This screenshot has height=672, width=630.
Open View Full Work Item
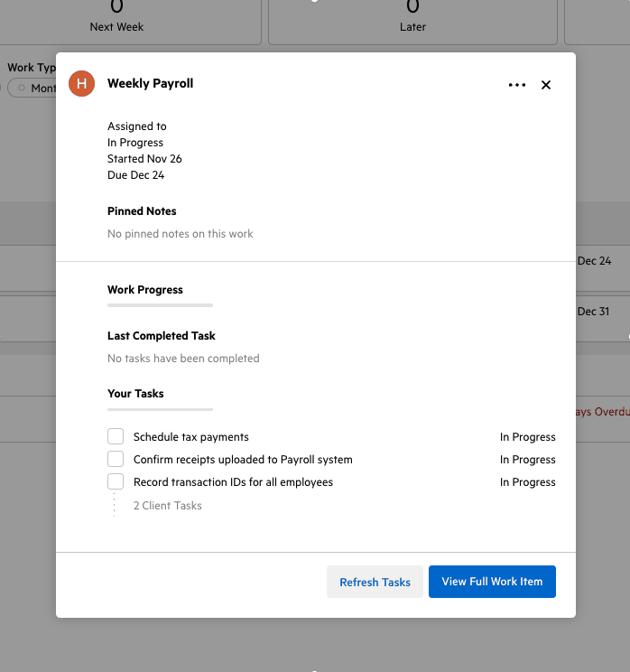click(492, 583)
